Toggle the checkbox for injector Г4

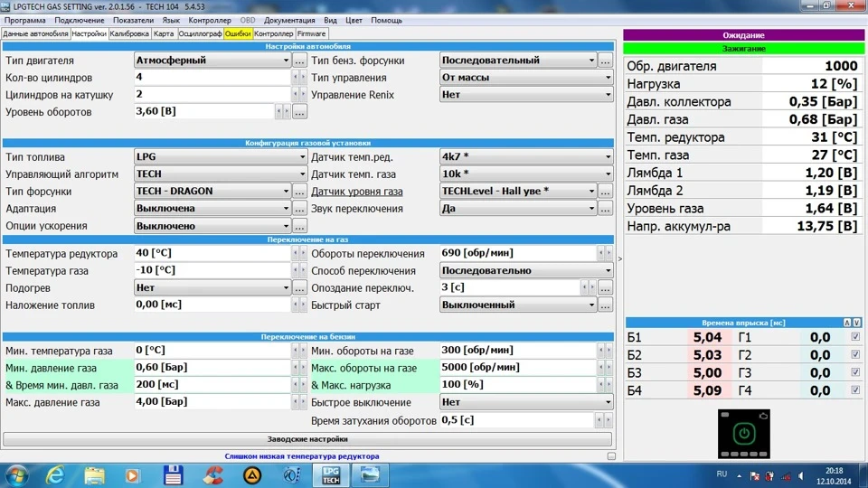pyautogui.click(x=855, y=389)
